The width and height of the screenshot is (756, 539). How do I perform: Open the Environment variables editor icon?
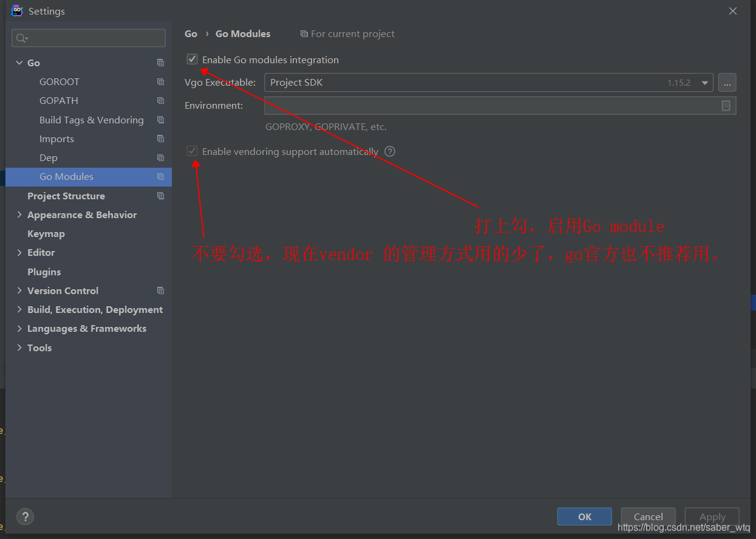(726, 106)
